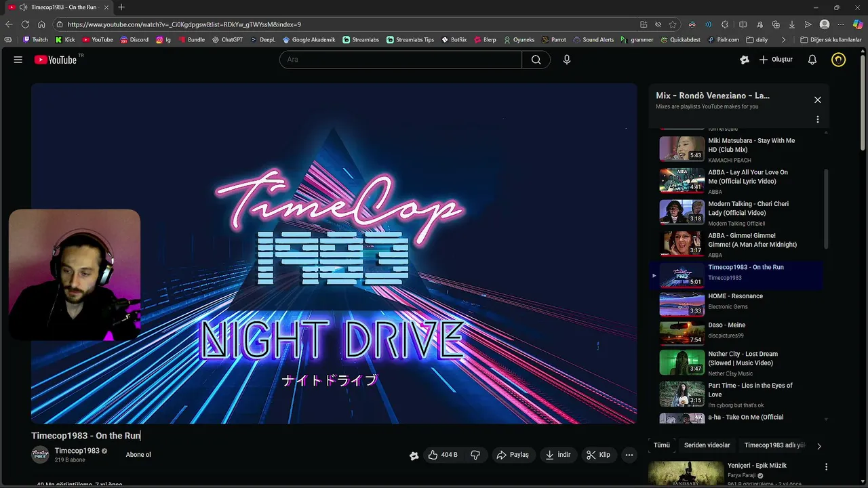Open the YouTube guide hamburger menu
The width and height of the screenshot is (868, 488).
click(18, 60)
